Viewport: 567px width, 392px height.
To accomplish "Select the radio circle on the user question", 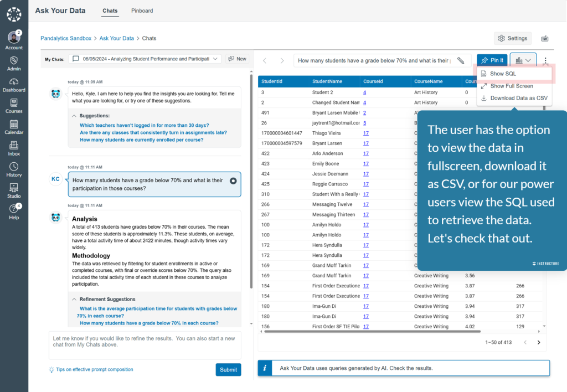I will pyautogui.click(x=233, y=181).
